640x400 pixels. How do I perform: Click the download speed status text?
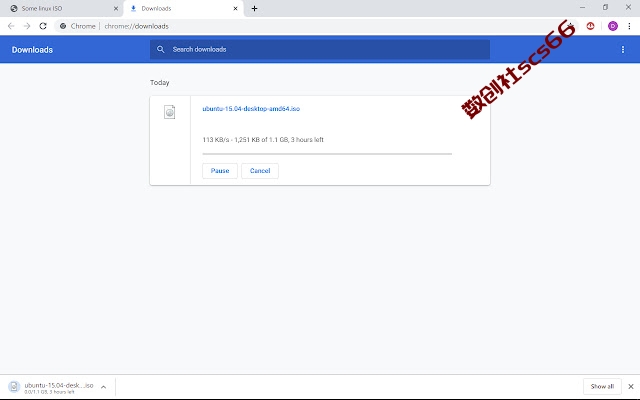pos(263,140)
